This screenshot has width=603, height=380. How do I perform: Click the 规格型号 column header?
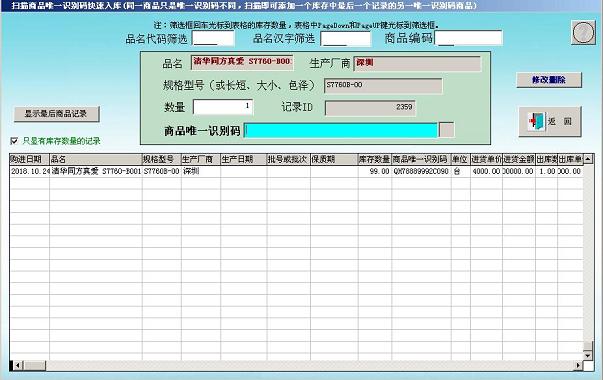[162, 159]
